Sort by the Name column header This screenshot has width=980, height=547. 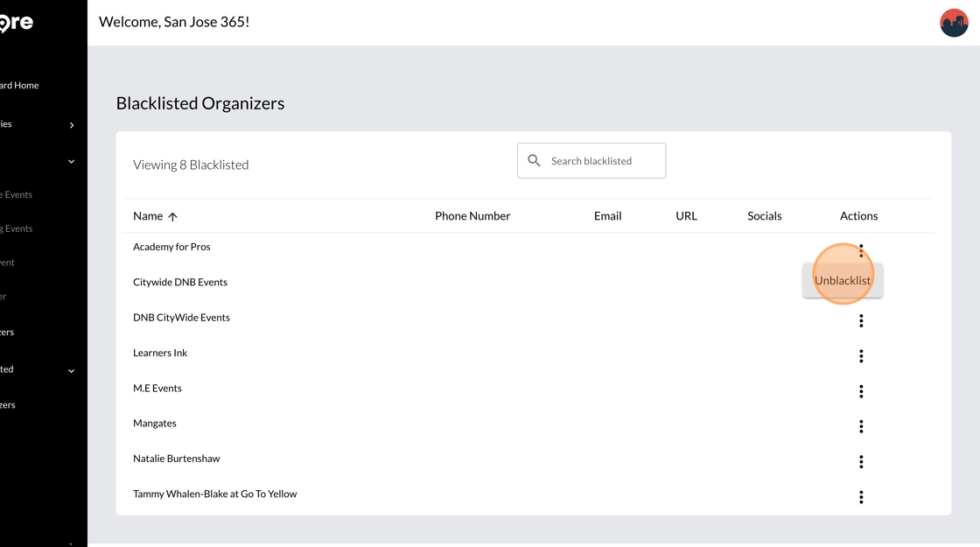pos(148,216)
